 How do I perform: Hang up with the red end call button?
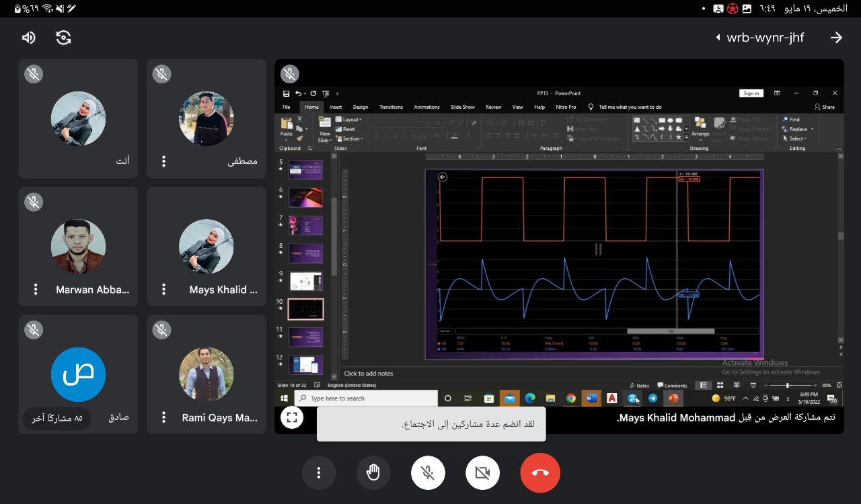(x=540, y=472)
